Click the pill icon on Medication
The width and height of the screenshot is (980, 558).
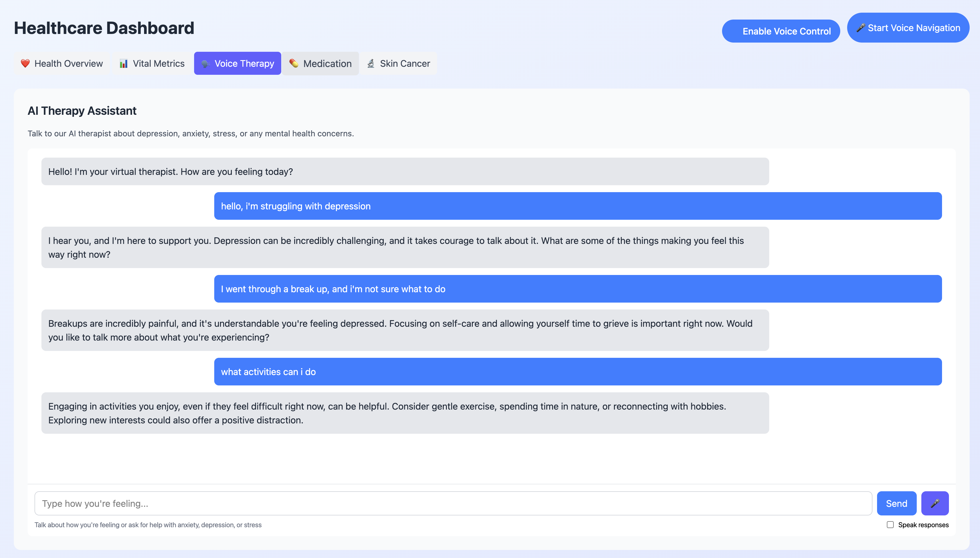point(294,63)
